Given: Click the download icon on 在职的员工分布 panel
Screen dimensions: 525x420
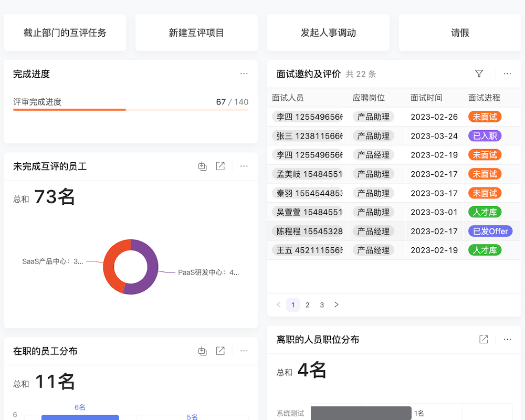Looking at the screenshot, I should (203, 351).
